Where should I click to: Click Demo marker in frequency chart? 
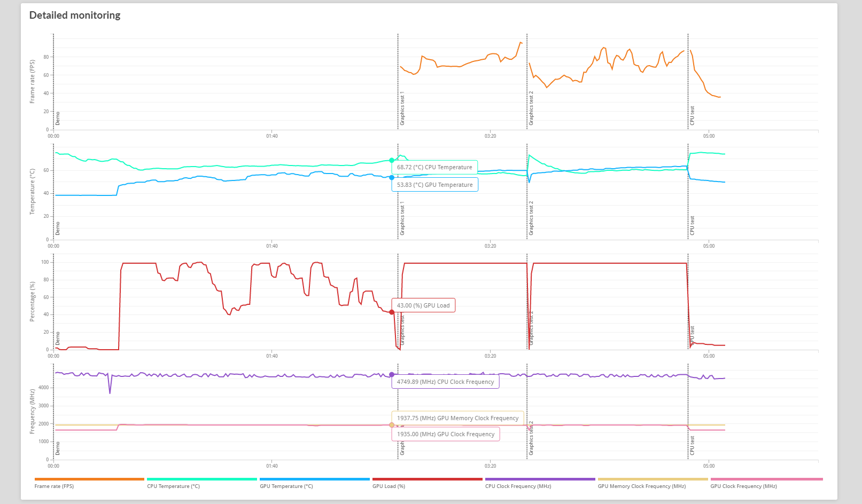[x=58, y=448]
